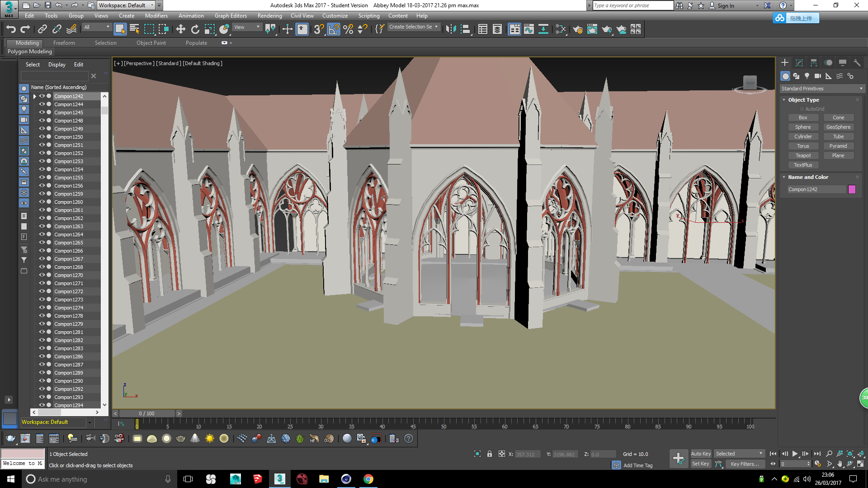
Task: Click the 0 / 100 time slider
Action: pyautogui.click(x=147, y=413)
